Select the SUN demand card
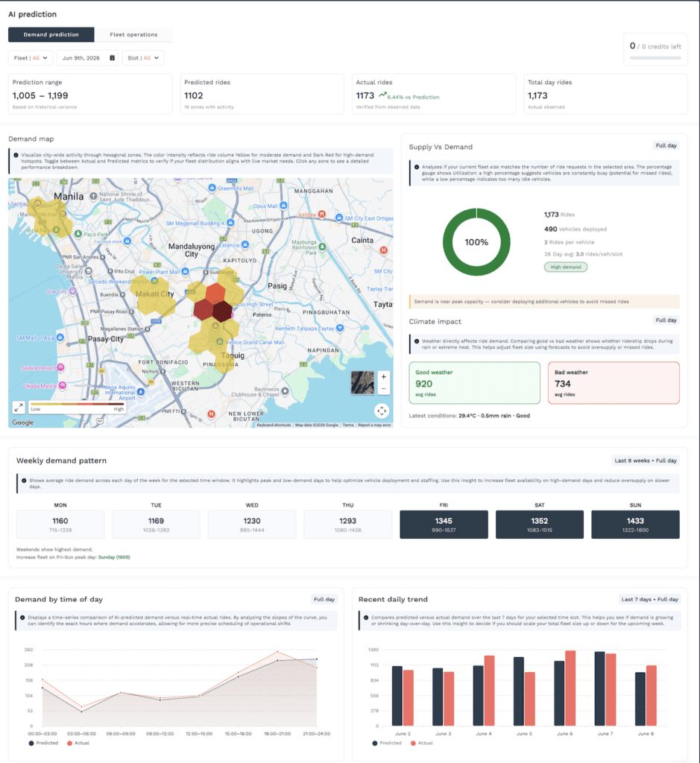The width and height of the screenshot is (700, 763). (635, 525)
